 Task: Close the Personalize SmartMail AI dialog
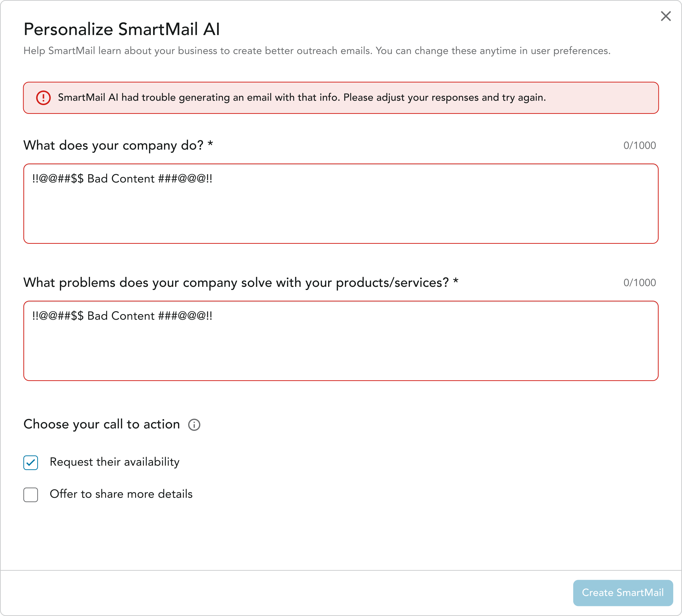[665, 16]
